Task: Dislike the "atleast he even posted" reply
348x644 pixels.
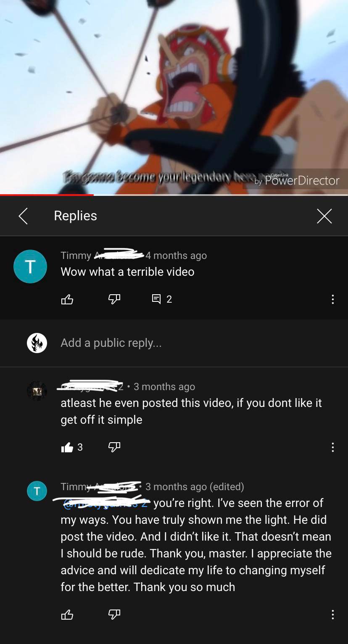Action: [x=114, y=447]
